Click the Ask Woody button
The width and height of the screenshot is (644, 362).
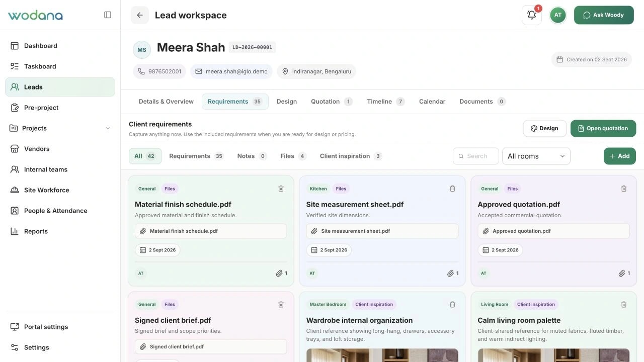click(604, 15)
